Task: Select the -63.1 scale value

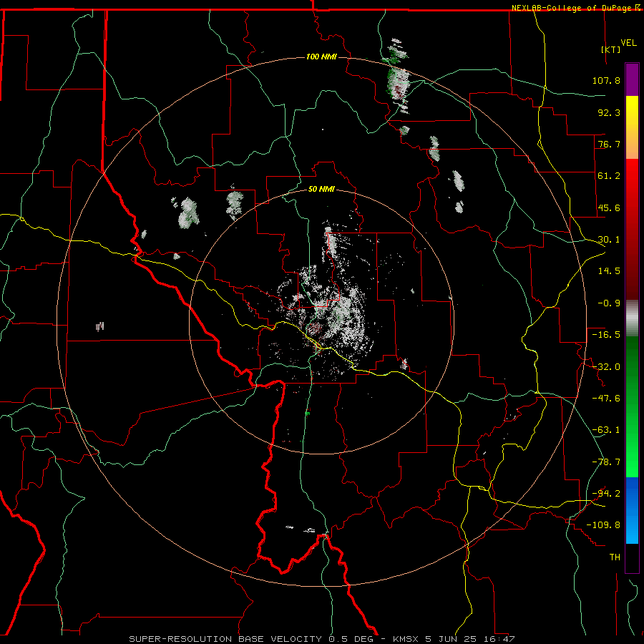Action: pyautogui.click(x=606, y=430)
